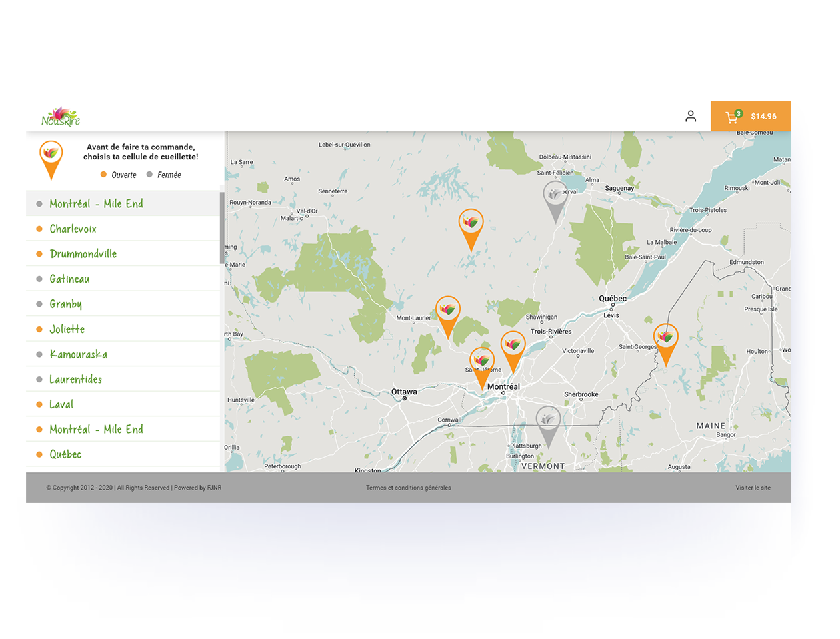Select the orange pin over Saint-Jérôme
This screenshot has width=840, height=639.
coord(482,368)
